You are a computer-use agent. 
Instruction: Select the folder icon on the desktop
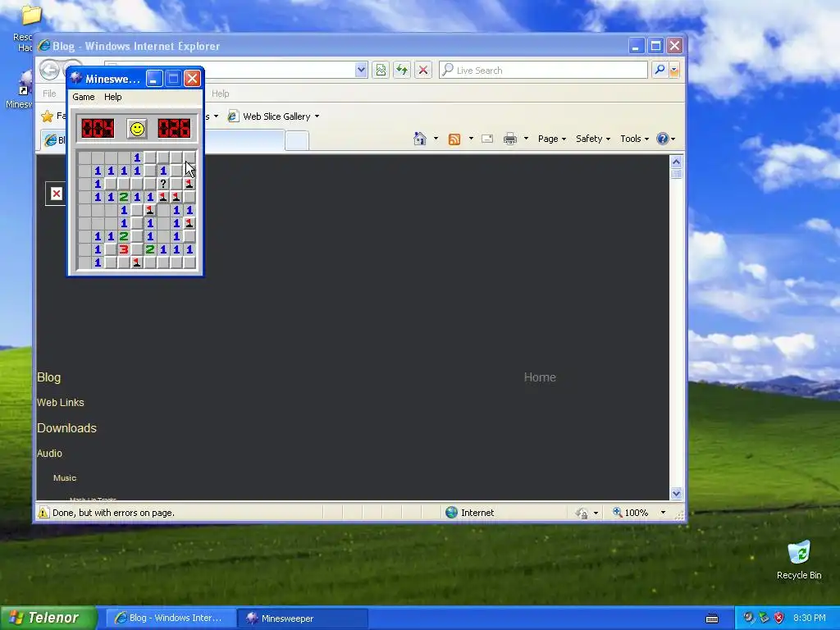[x=30, y=16]
